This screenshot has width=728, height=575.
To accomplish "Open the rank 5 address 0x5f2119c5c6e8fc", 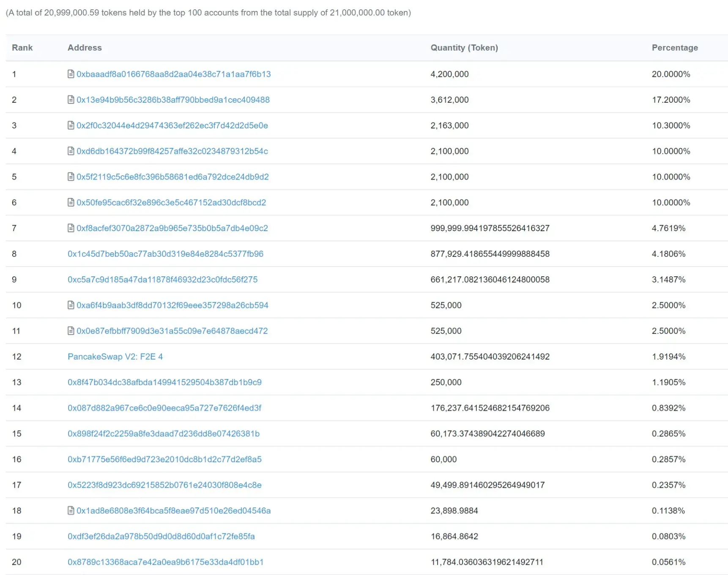I will (172, 177).
